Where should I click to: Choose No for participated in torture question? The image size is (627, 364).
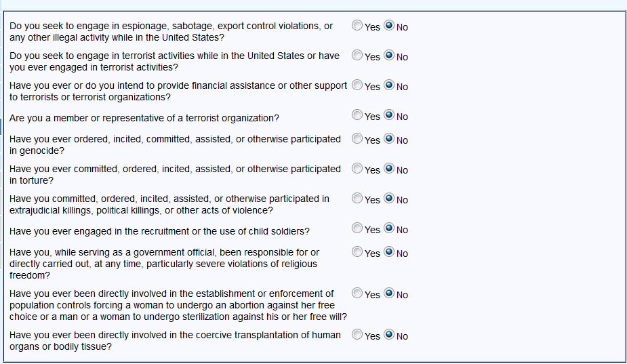point(389,169)
